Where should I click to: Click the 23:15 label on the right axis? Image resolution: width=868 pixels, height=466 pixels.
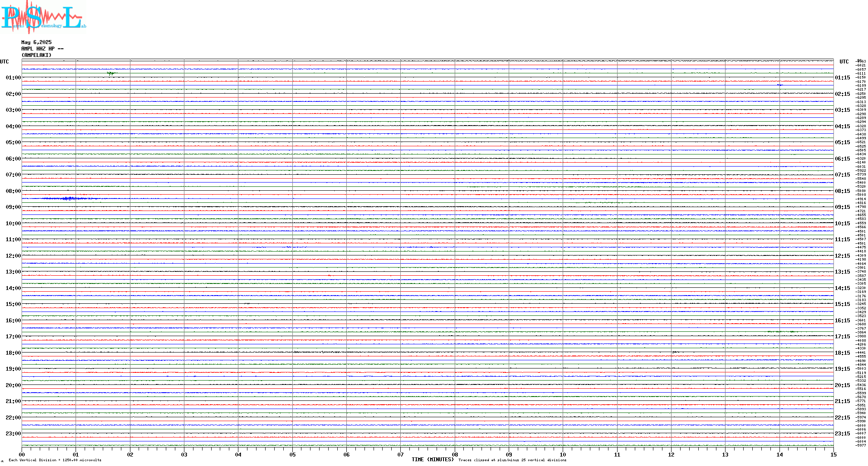843,434
